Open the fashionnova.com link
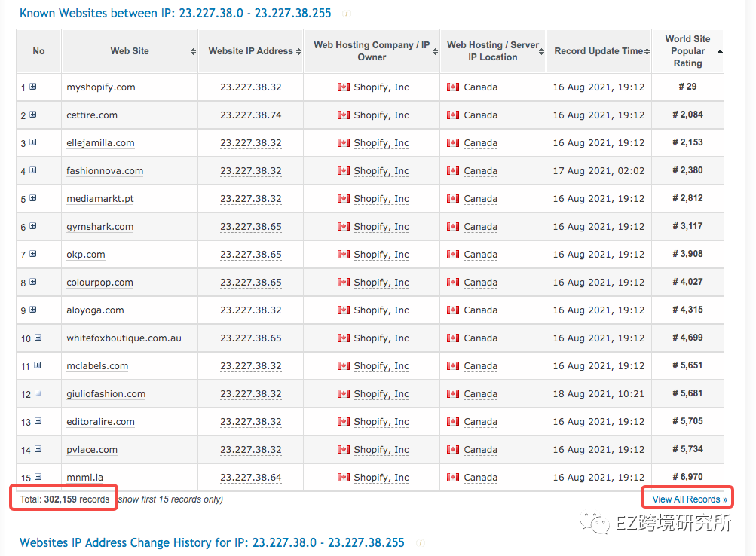 (x=105, y=170)
